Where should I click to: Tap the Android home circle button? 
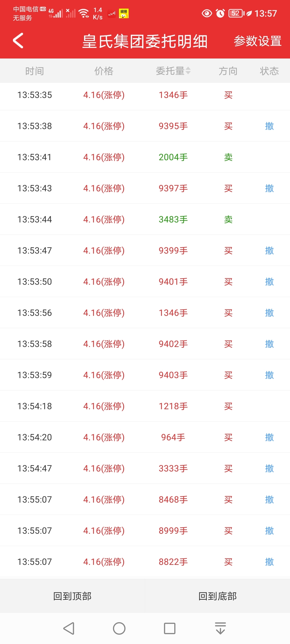click(119, 628)
